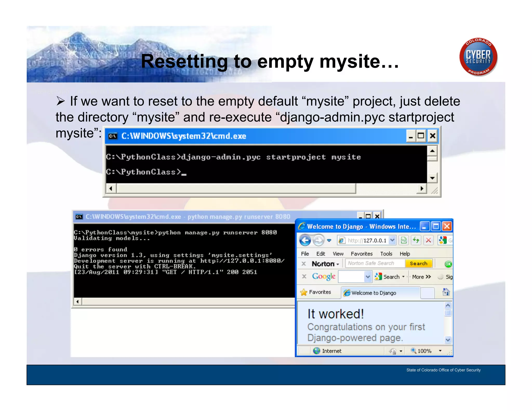Click the IE Forward arrow button
Image resolution: width=532 pixels, height=411 pixels.
pos(318,240)
